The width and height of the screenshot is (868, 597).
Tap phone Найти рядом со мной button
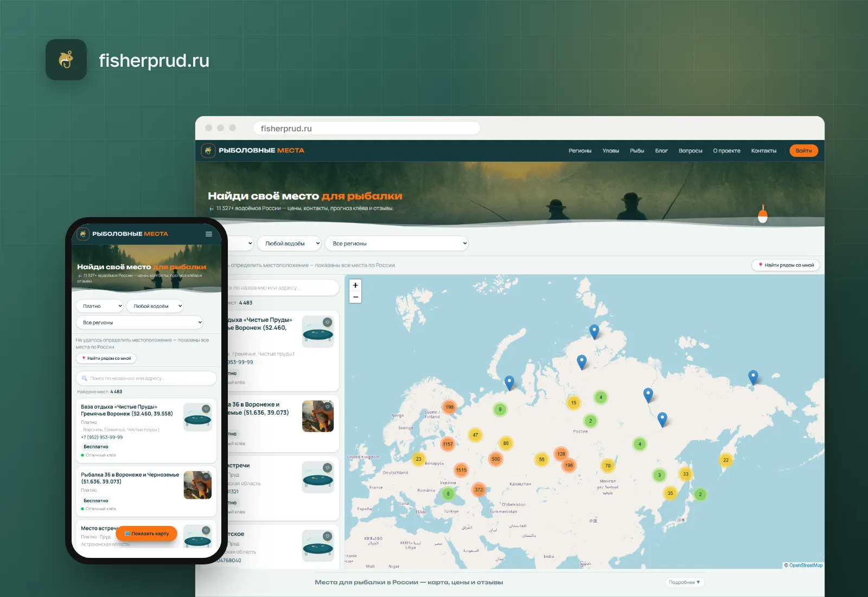coord(106,358)
